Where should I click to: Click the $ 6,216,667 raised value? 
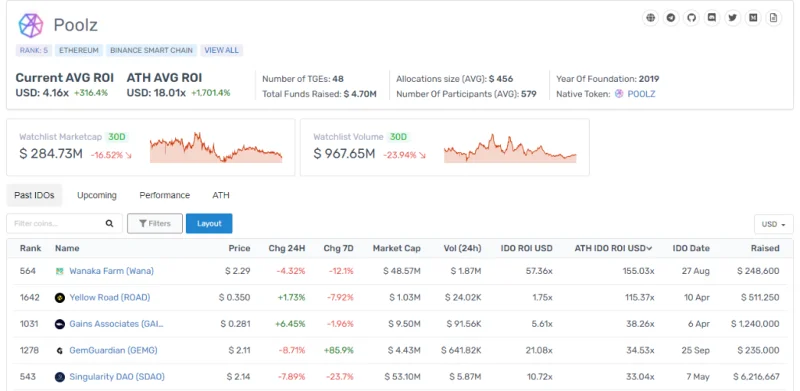pos(756,377)
